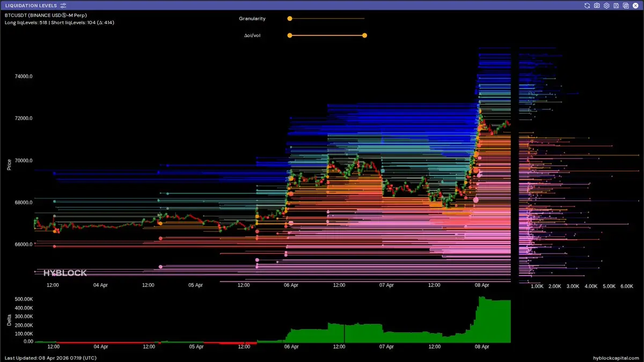Save the chart with the floppy disk icon
The width and height of the screenshot is (644, 362).
point(616,5)
